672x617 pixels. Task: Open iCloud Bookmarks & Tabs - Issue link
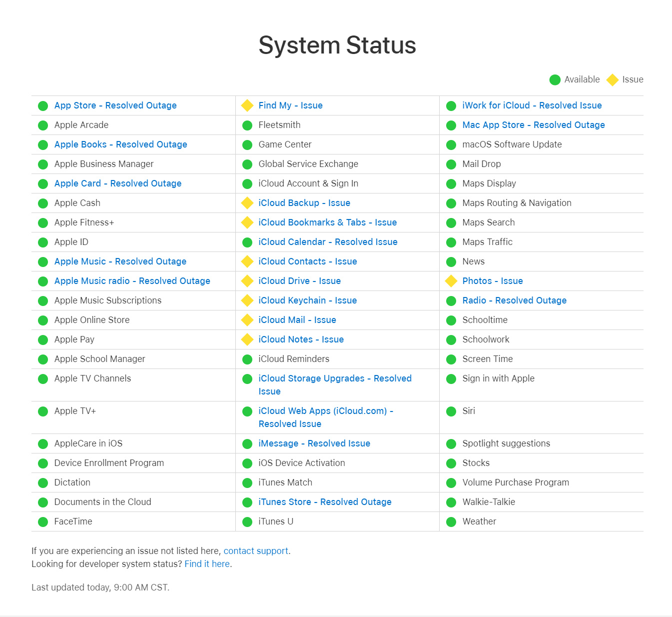click(328, 222)
